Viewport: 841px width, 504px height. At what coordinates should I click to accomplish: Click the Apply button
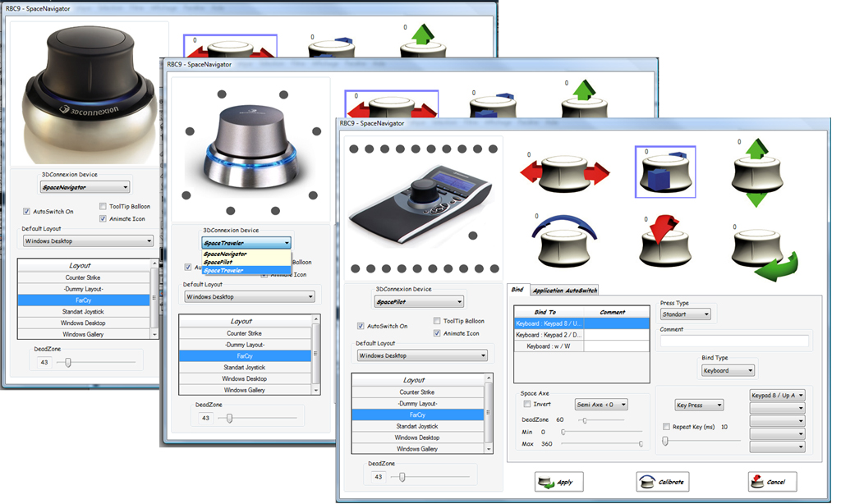click(558, 482)
